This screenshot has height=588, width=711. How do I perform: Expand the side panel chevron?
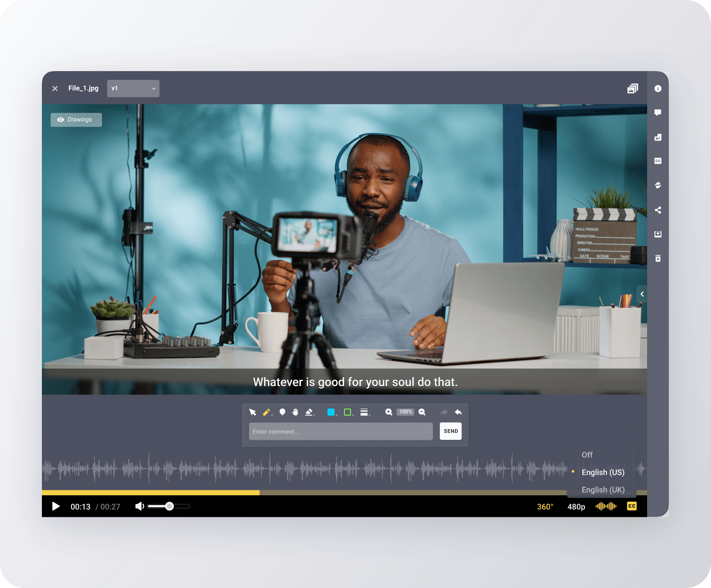coord(642,294)
